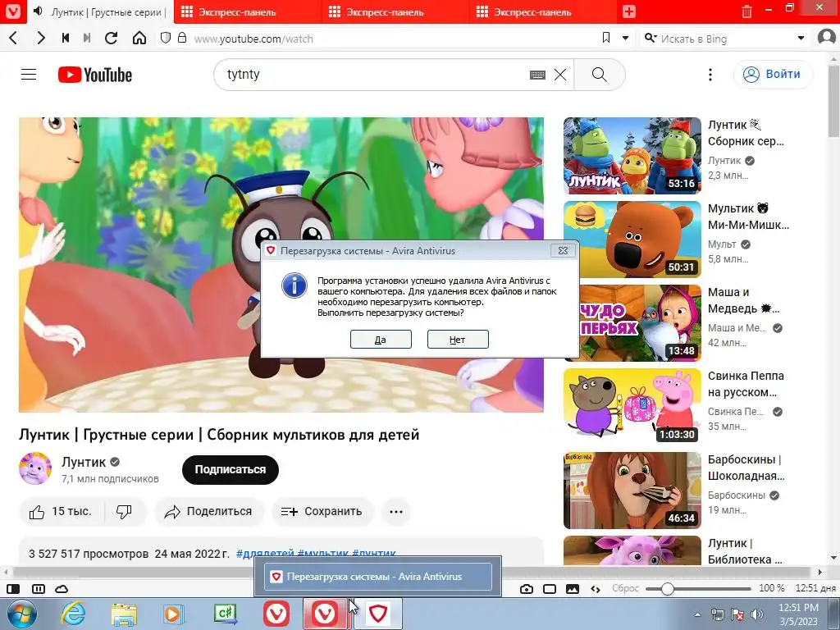Image resolution: width=840 pixels, height=630 pixels.
Task: Open a new tab with plus button
Action: pos(629,11)
